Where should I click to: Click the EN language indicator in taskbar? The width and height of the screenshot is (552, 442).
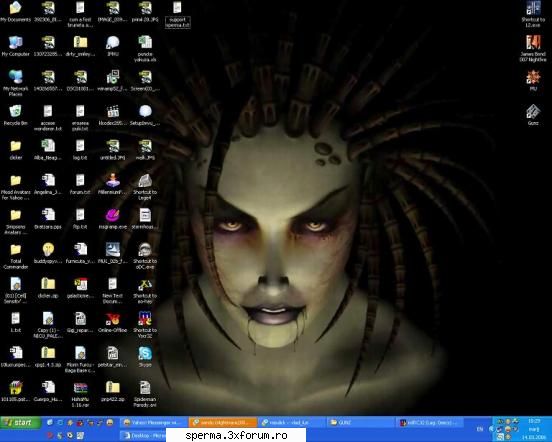click(480, 429)
